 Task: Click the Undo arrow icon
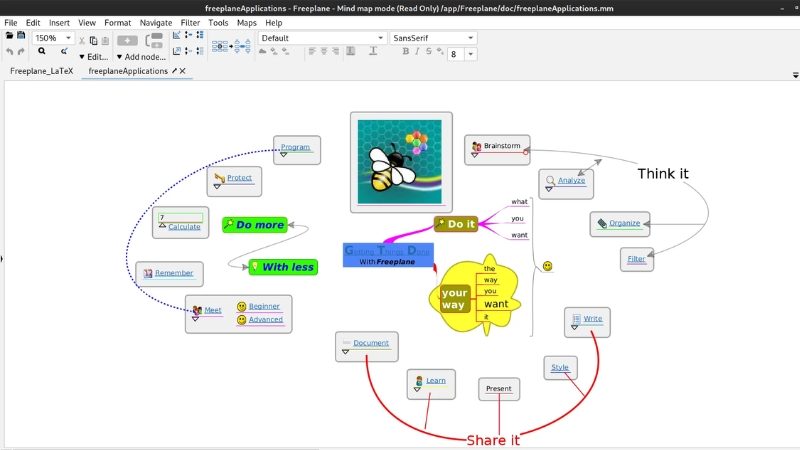(9, 51)
